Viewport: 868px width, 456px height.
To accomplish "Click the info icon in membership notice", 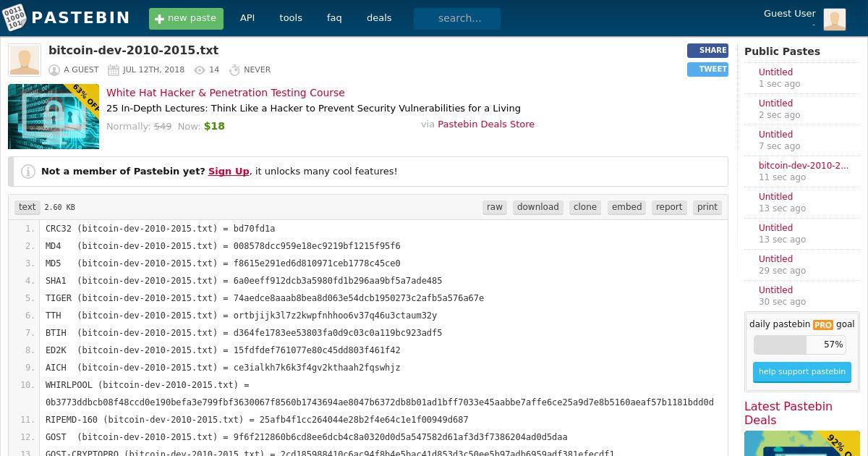I will point(28,172).
